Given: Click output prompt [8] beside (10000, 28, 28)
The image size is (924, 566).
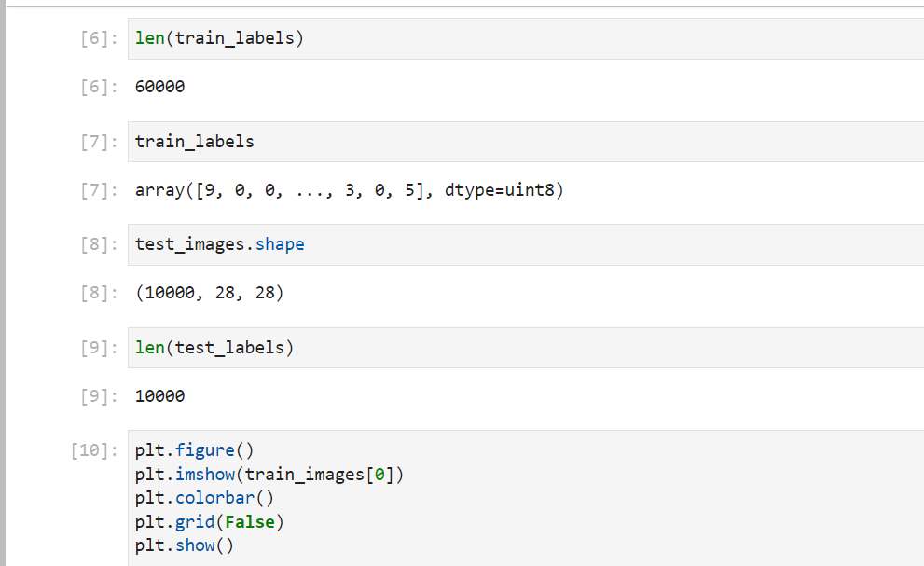Looking at the screenshot, I should tap(99, 293).
